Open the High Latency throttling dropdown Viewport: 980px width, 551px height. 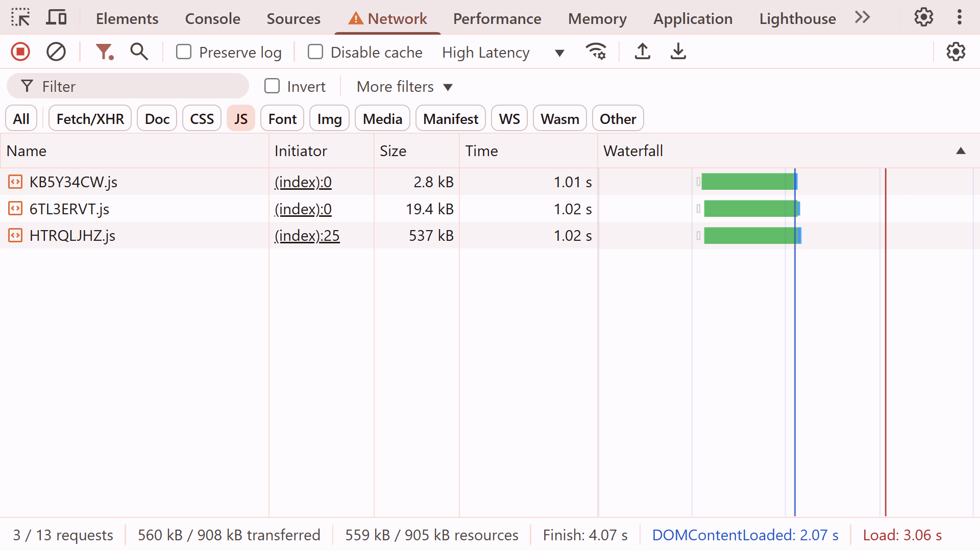click(502, 52)
